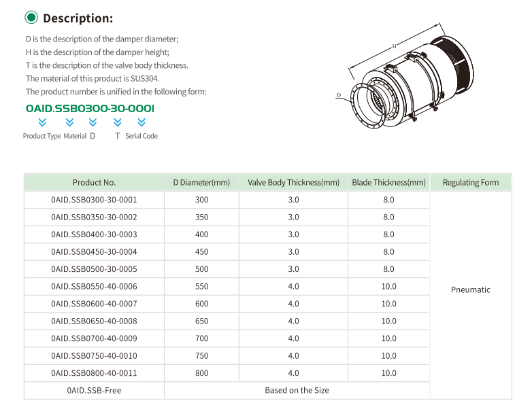Click the green circle icon beside Description

coord(31,18)
